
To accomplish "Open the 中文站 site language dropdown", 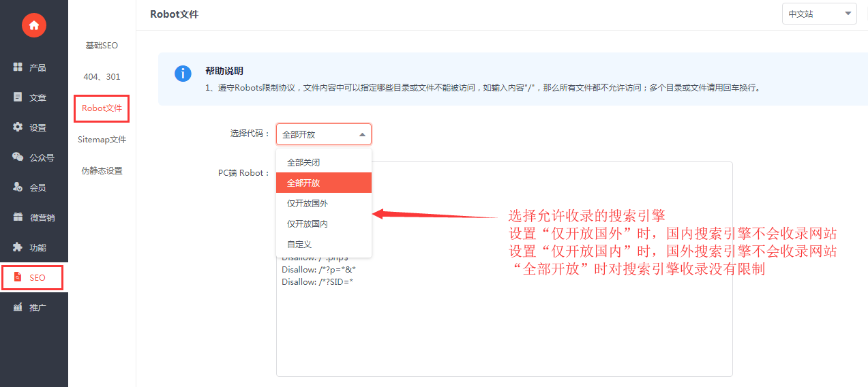I will tap(818, 14).
